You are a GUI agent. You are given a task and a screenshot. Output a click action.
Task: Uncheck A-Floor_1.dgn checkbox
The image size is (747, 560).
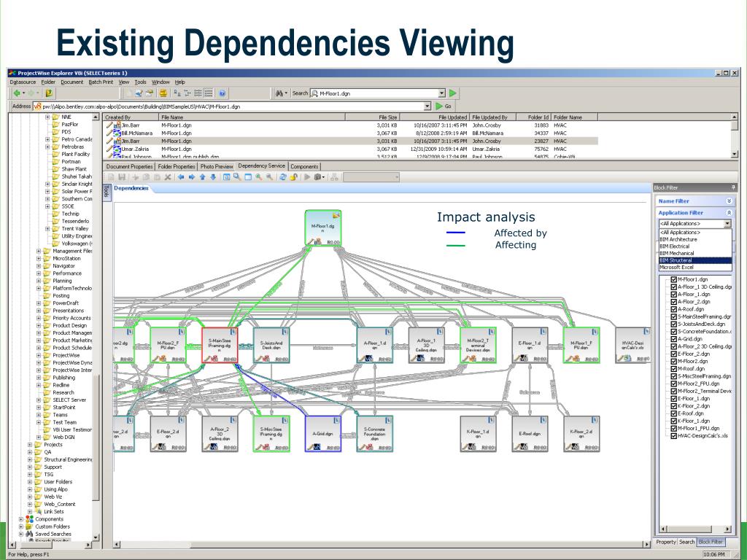tap(673, 295)
